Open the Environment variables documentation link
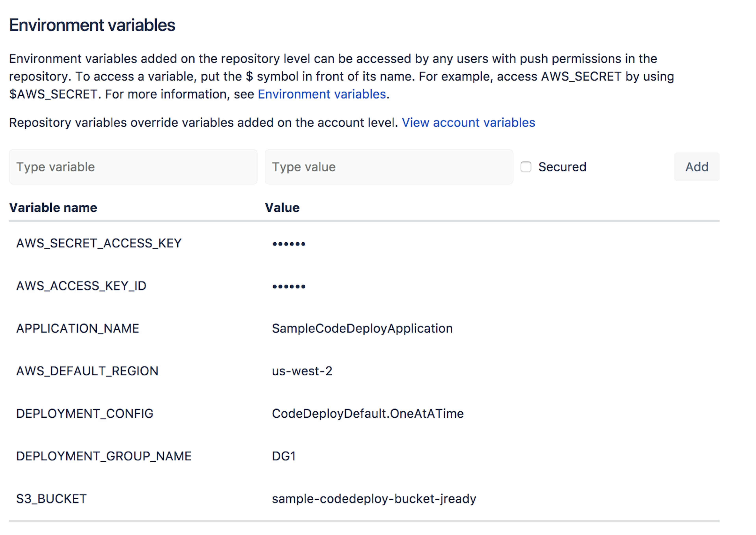 [x=322, y=94]
